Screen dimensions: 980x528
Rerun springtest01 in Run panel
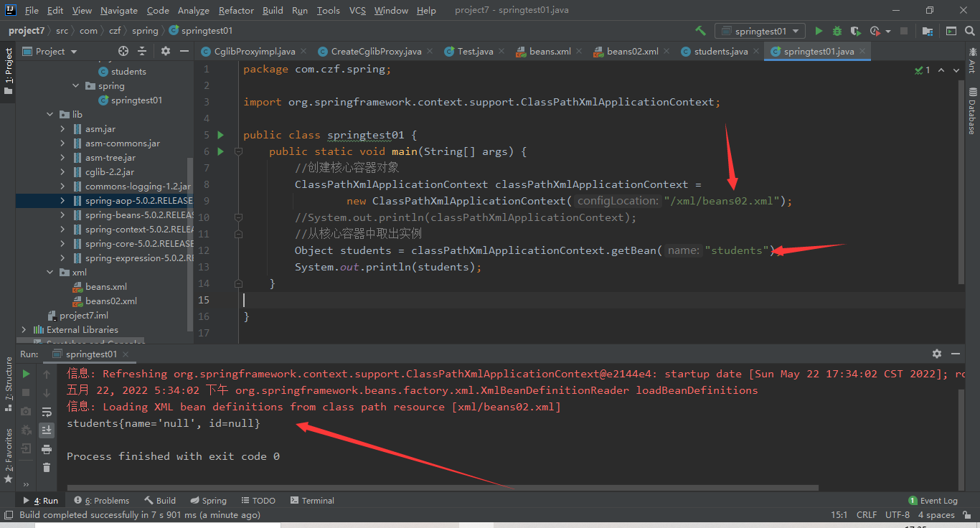pos(27,374)
